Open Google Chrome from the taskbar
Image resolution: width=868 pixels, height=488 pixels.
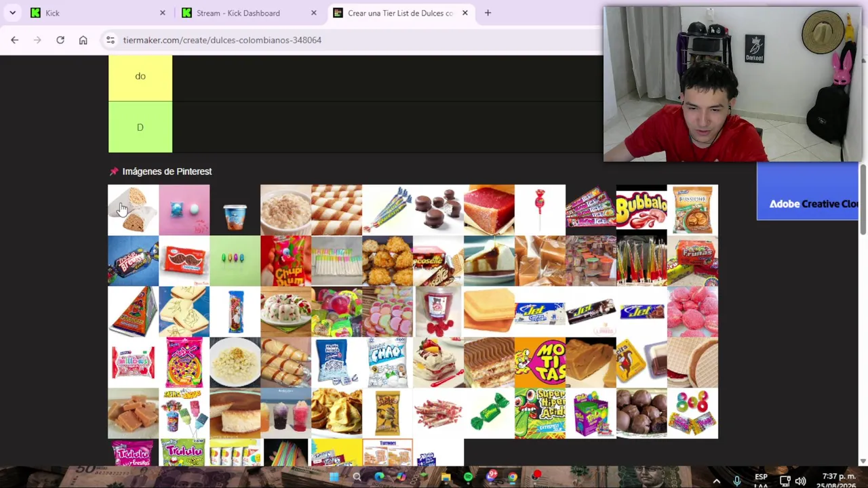coord(513,478)
